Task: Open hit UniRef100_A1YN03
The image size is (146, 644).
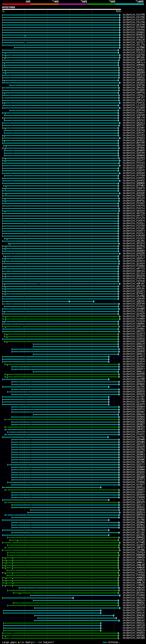Action: [134, 37]
